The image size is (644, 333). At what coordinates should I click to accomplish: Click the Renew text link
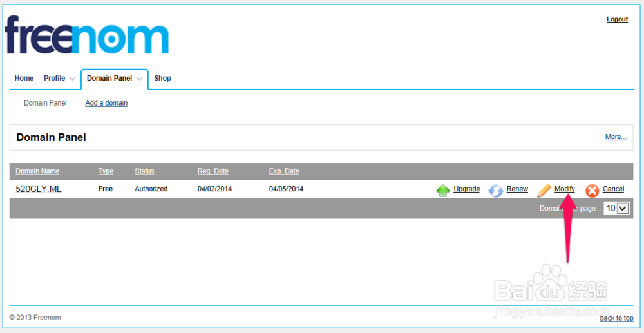pos(517,189)
